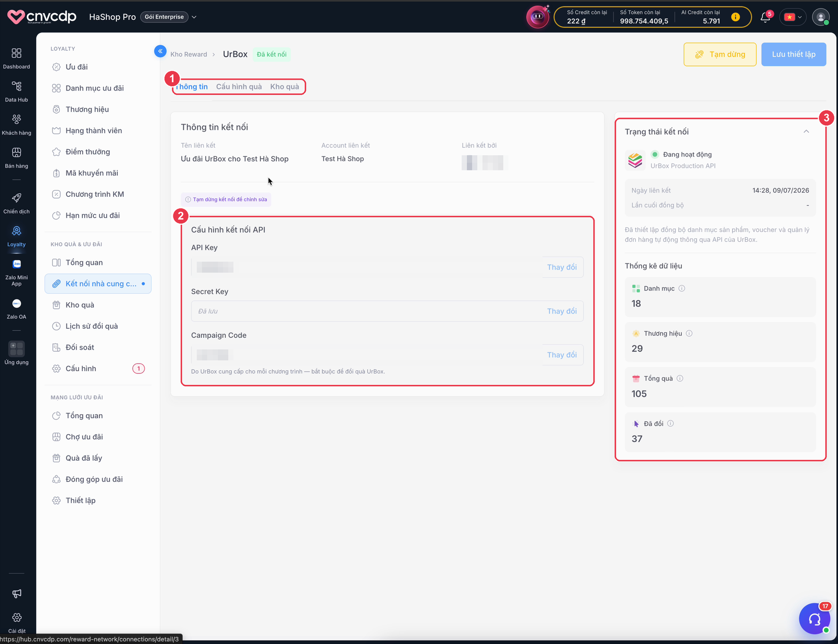This screenshot has height=644, width=838.
Task: Select the Thông tin tab
Action: tap(192, 87)
